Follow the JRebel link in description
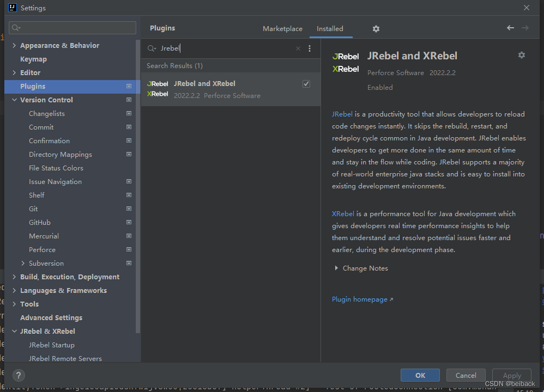The height and width of the screenshot is (392, 544). coord(342,114)
